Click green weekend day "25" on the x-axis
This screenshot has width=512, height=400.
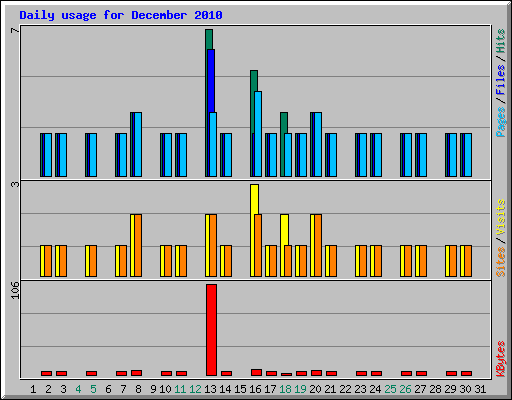click(390, 389)
